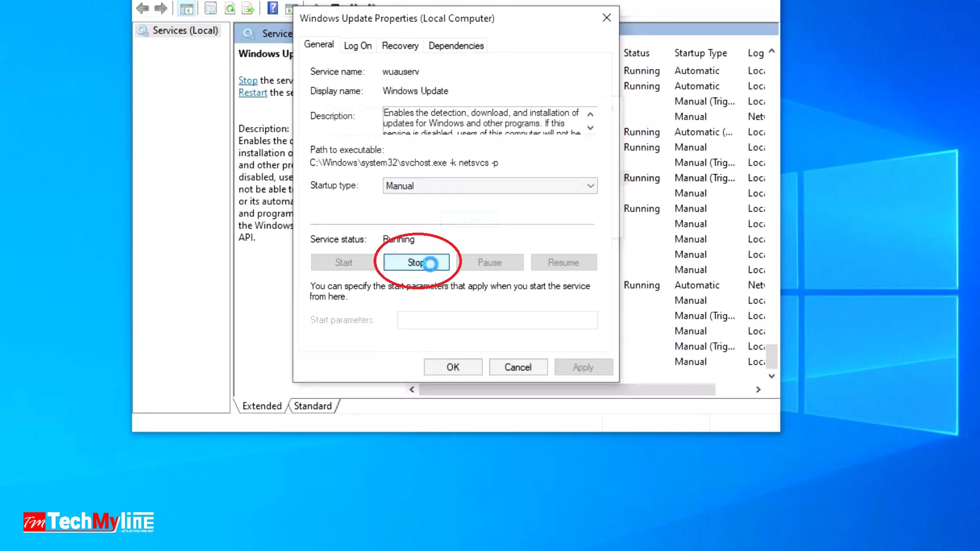The height and width of the screenshot is (551, 980).
Task: Click the Back arrow in MMC toolbar
Action: (x=142, y=8)
